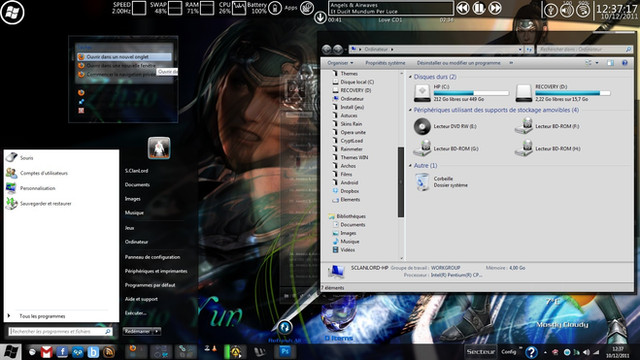Open Personnalisation in the start menu

(38, 188)
